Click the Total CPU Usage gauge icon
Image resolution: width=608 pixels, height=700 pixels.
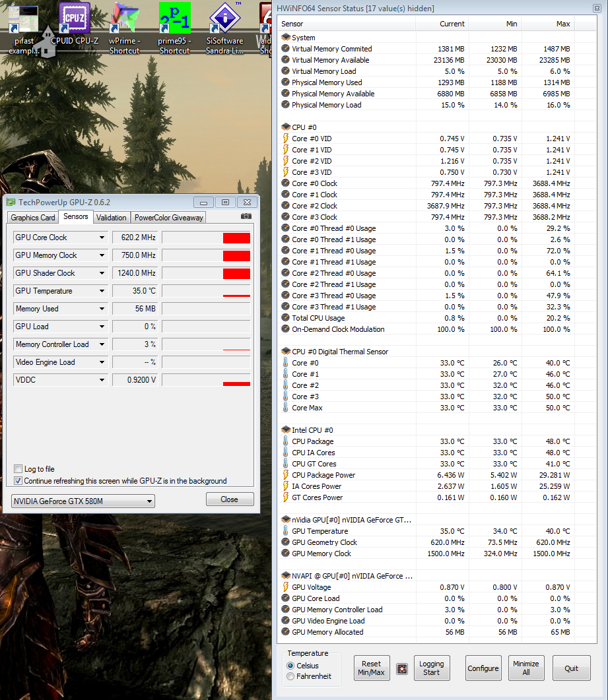[285, 318]
